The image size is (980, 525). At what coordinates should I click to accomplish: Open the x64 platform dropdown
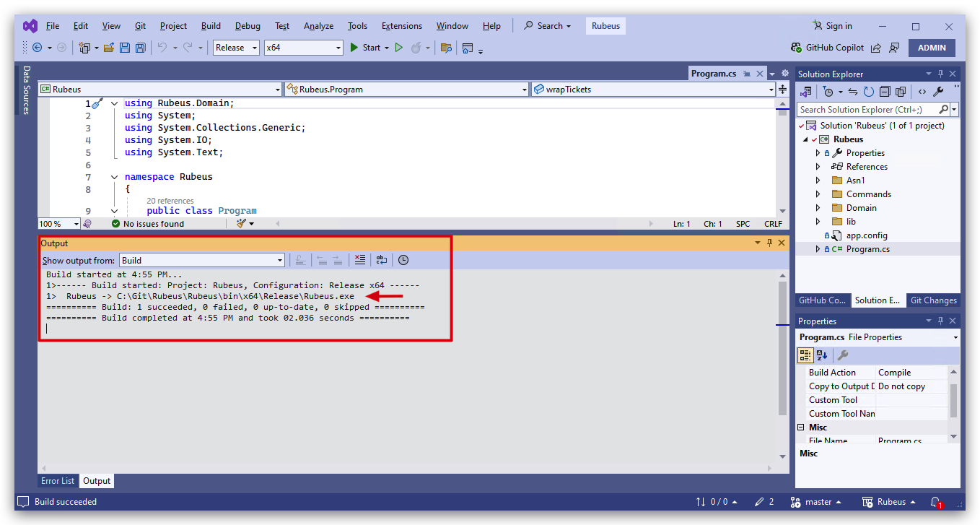point(304,48)
